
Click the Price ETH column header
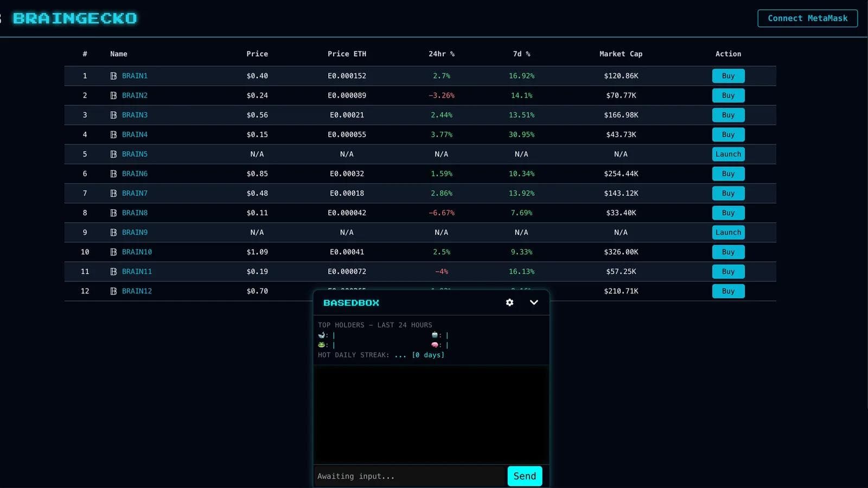pos(347,54)
